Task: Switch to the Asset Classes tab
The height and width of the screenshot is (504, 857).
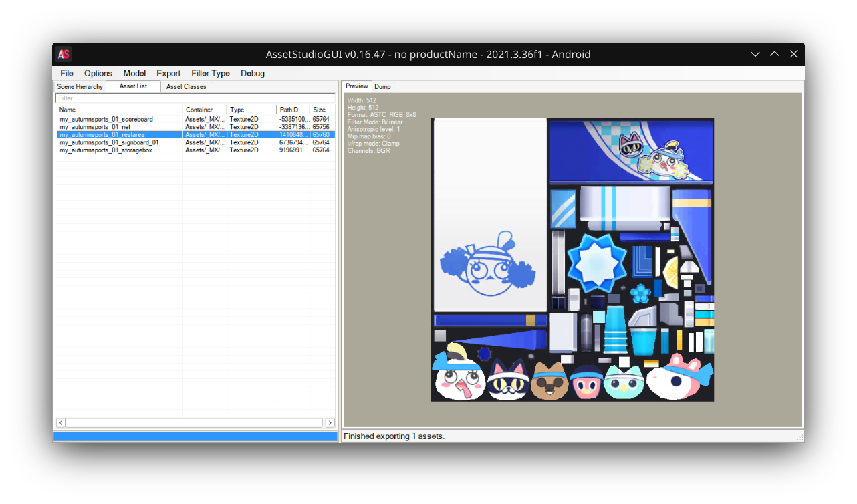Action: [187, 87]
